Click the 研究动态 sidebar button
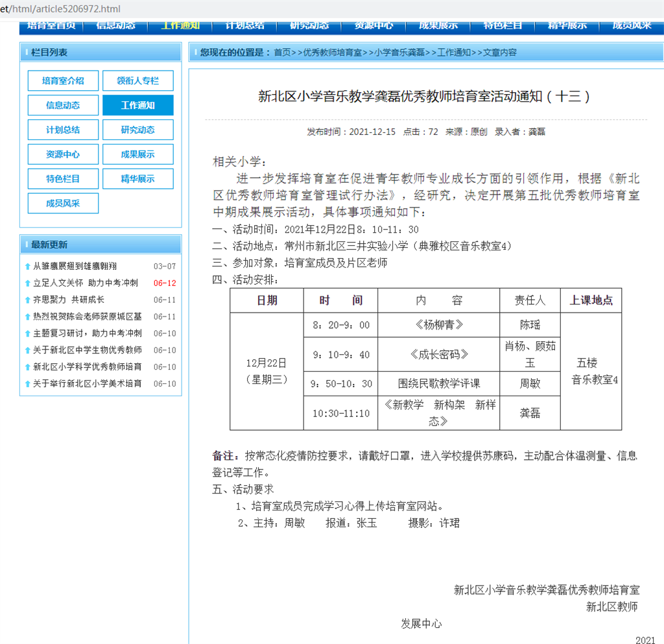This screenshot has width=664, height=644. [x=138, y=130]
